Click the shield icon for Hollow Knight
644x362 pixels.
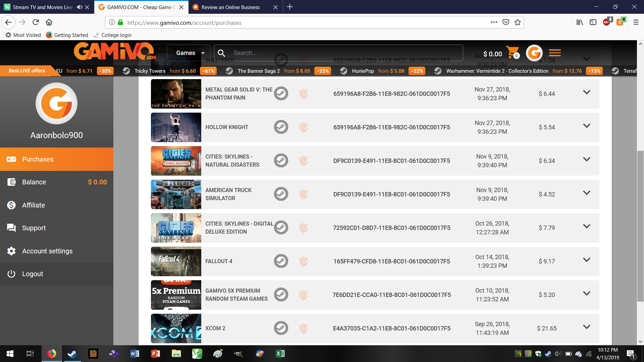point(303,127)
